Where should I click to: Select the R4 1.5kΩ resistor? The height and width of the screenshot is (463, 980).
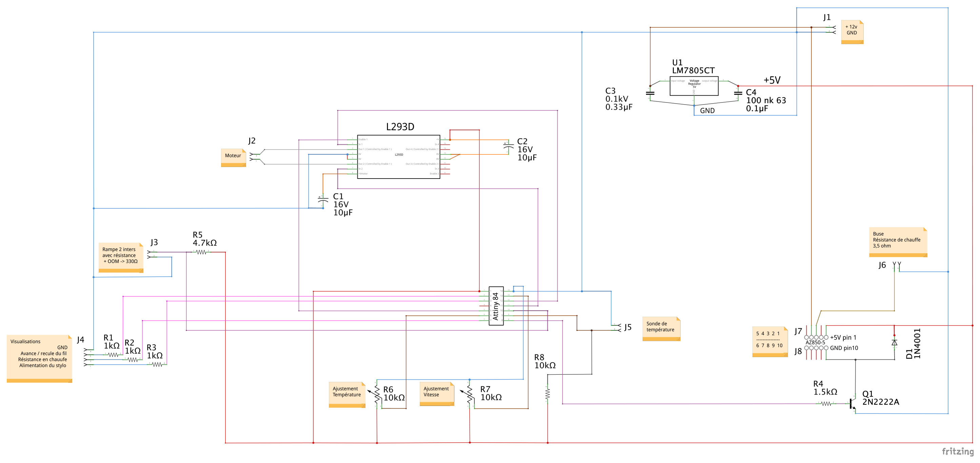point(826,404)
